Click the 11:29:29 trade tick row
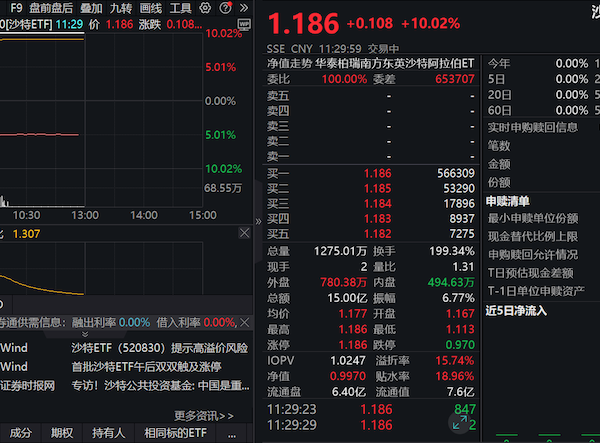This screenshot has height=443, width=600. click(x=371, y=425)
